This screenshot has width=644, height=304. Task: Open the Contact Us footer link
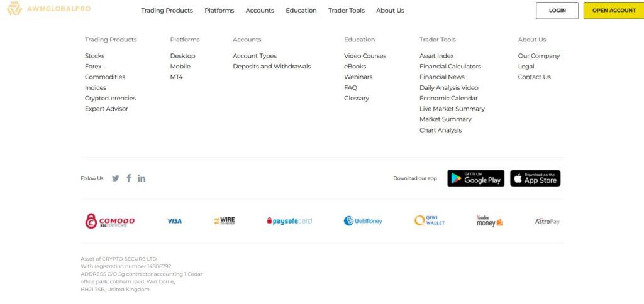click(534, 77)
